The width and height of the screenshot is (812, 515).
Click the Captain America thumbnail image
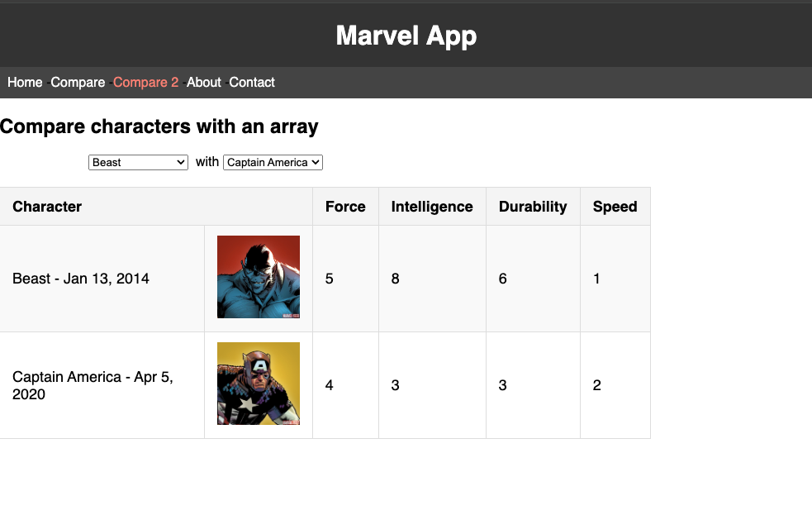pyautogui.click(x=259, y=384)
